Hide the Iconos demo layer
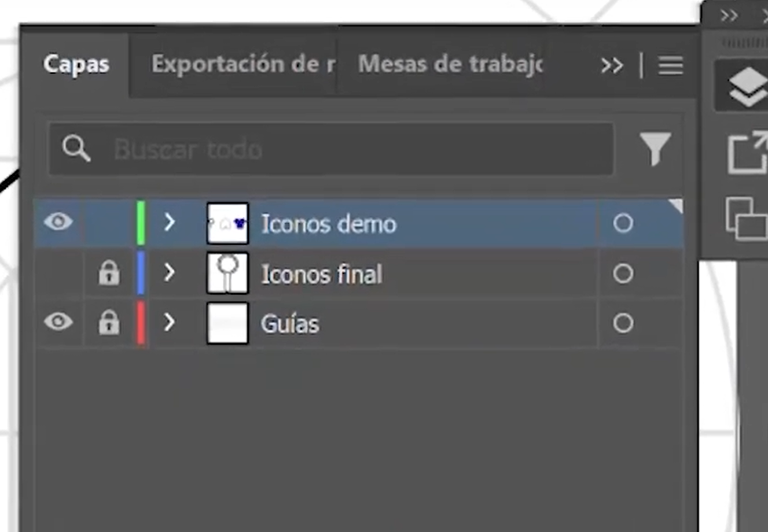The image size is (768, 532). (x=58, y=222)
